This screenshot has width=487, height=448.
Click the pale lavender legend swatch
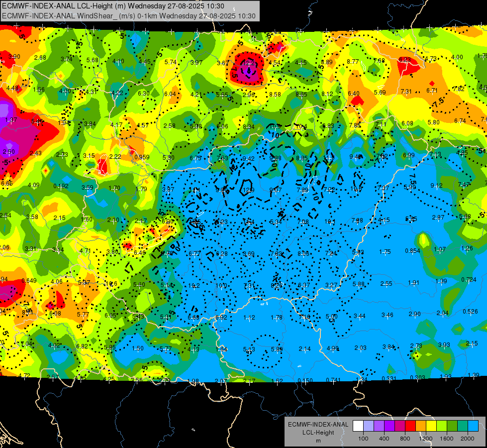369,426
